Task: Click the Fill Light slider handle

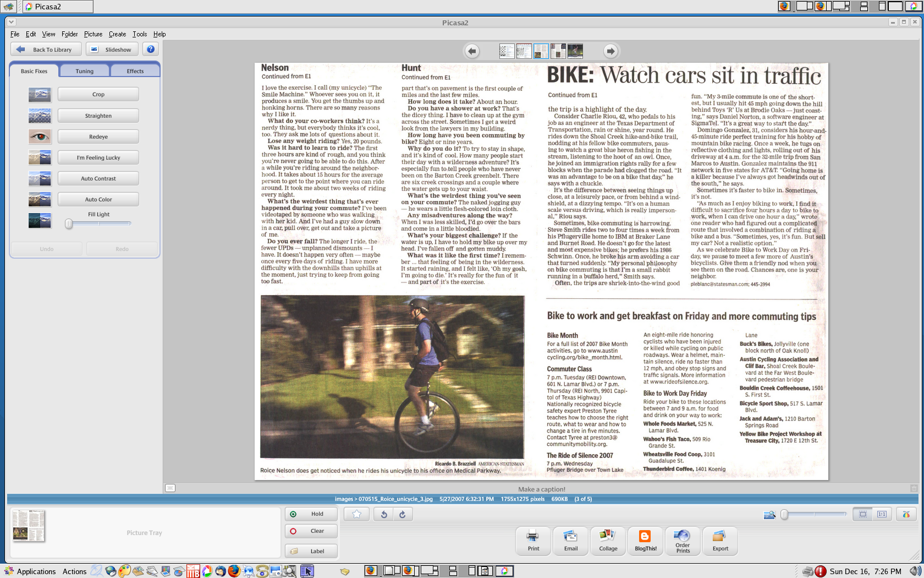Action: (69, 223)
